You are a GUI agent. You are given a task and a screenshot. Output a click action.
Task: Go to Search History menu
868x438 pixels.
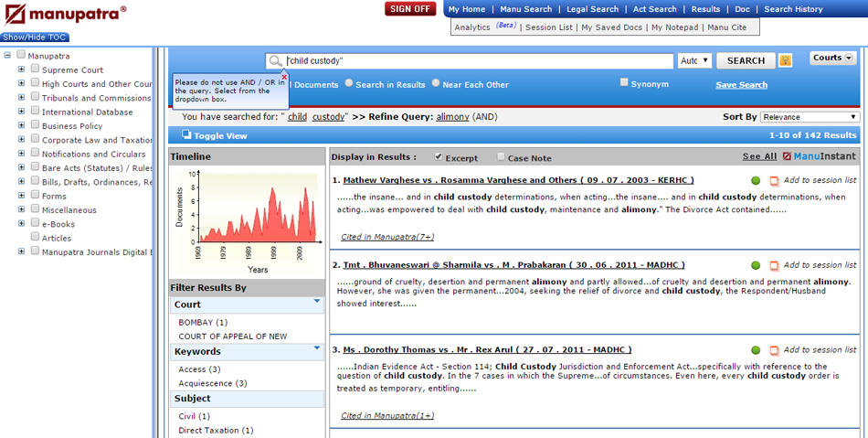pyautogui.click(x=793, y=9)
